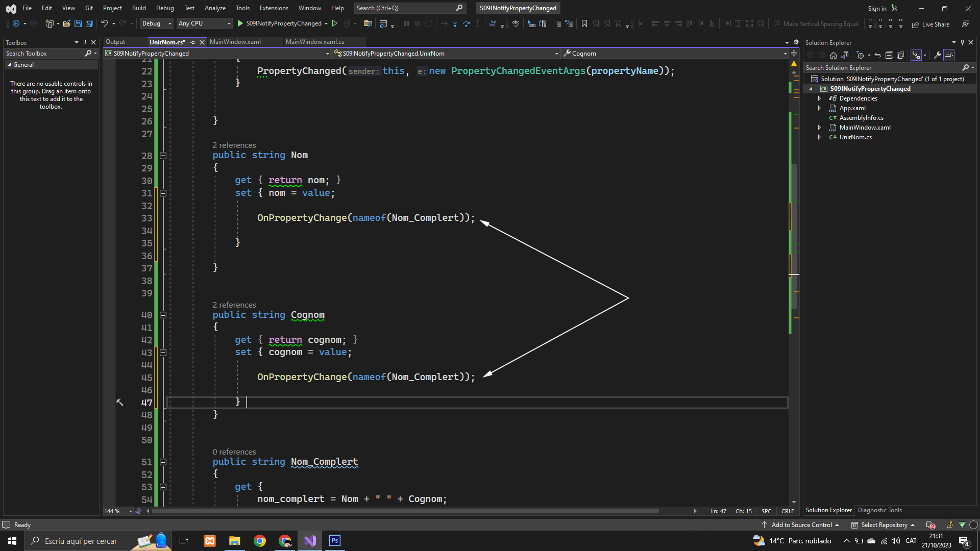
Task: Click Step Over debug icon
Action: [x=466, y=23]
